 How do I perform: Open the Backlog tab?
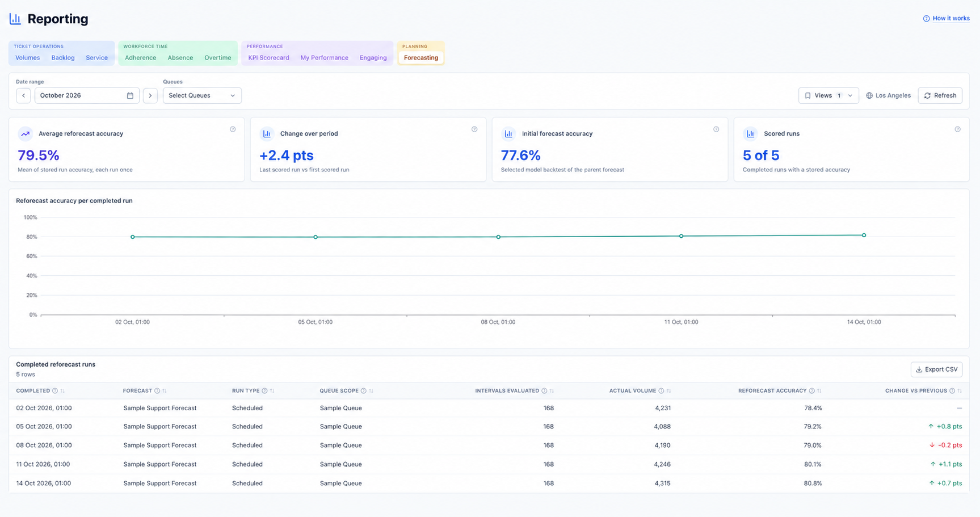tap(63, 58)
